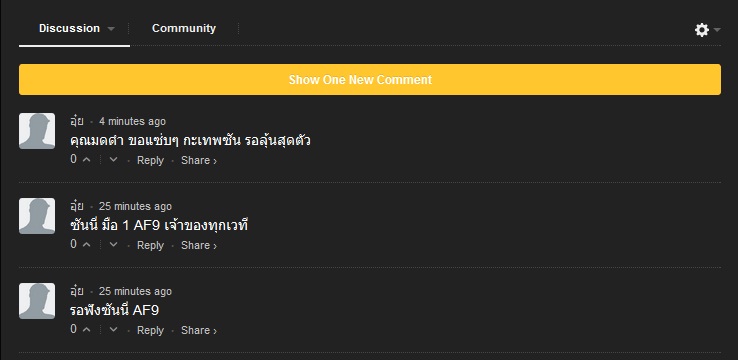
Task: Reply to the 4 minutes ago comment
Action: 150,160
